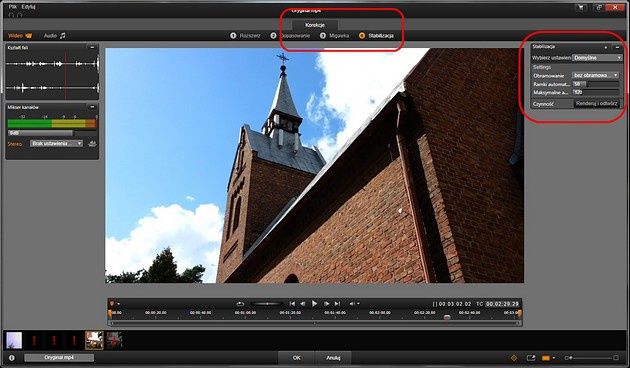Click the TC timecode field 00:02:29.29
Screen dimensions: 630x368
pyautogui.click(x=502, y=304)
